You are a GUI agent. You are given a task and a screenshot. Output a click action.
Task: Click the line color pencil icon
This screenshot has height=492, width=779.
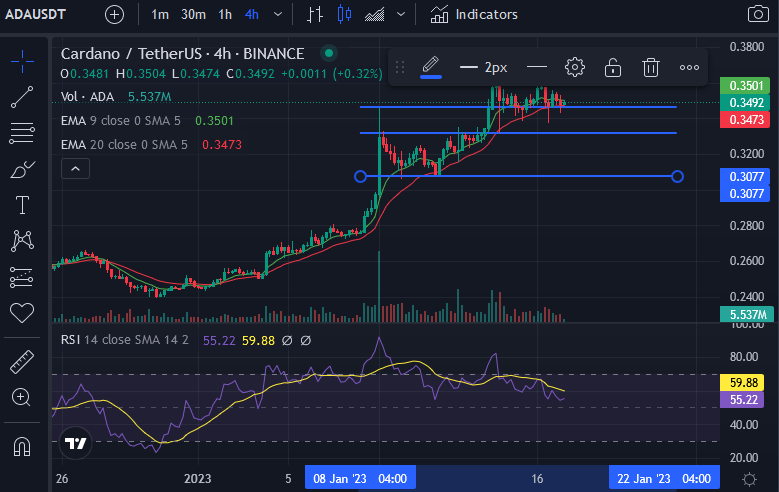pyautogui.click(x=431, y=67)
